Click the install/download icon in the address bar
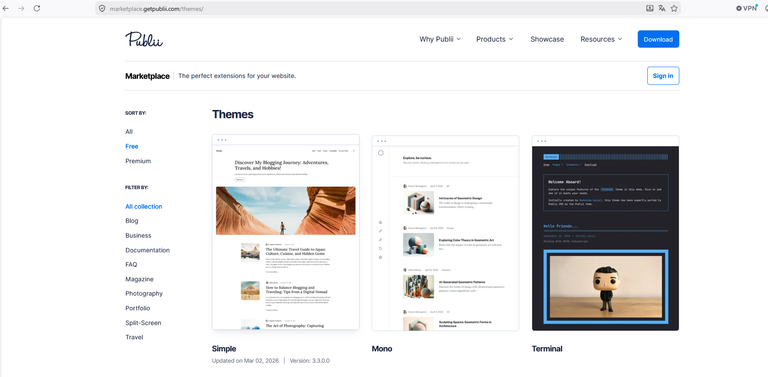Image resolution: width=768 pixels, height=377 pixels. 649,8
